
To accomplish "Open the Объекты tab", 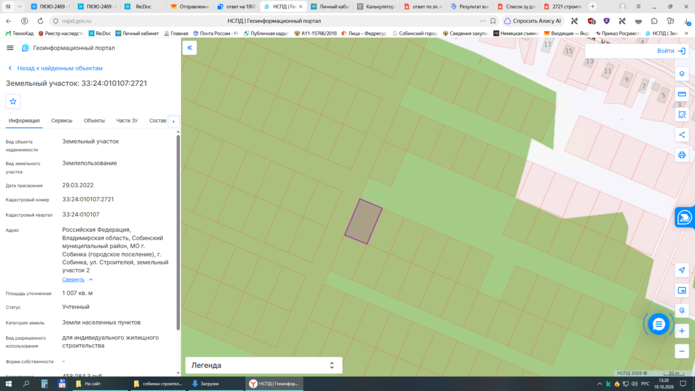I will click(x=94, y=121).
